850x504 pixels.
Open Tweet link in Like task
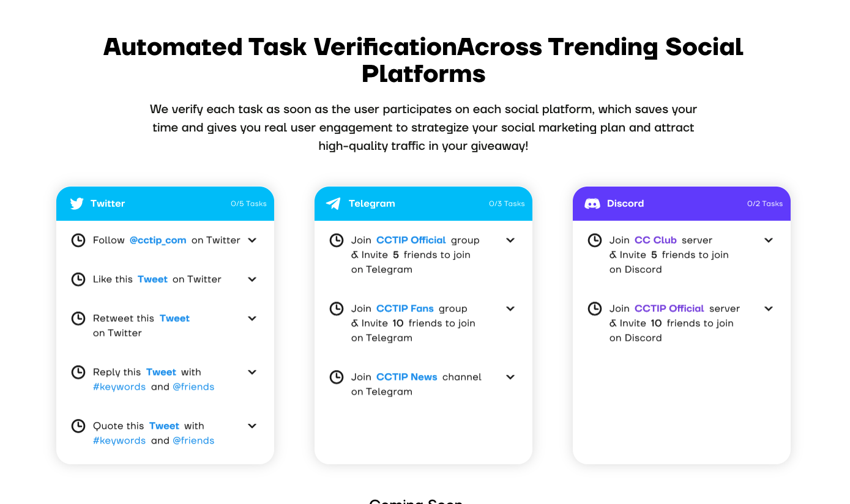tap(152, 280)
